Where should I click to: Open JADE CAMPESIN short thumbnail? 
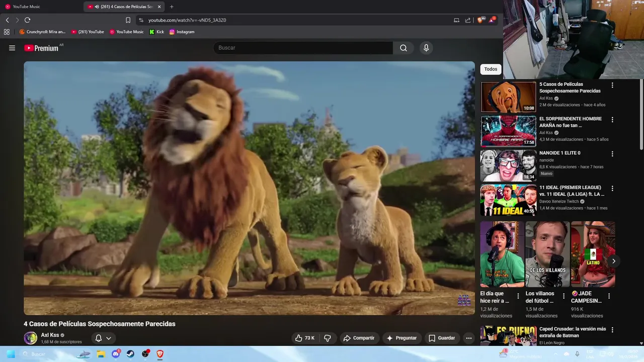593,254
